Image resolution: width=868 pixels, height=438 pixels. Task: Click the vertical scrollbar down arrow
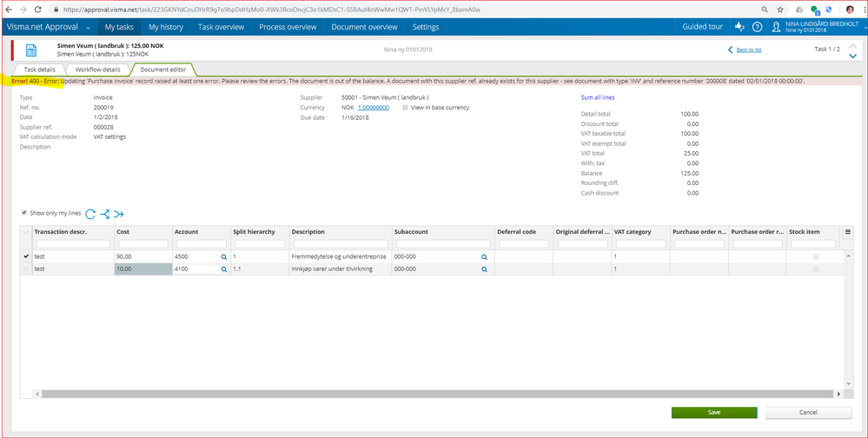847,384
